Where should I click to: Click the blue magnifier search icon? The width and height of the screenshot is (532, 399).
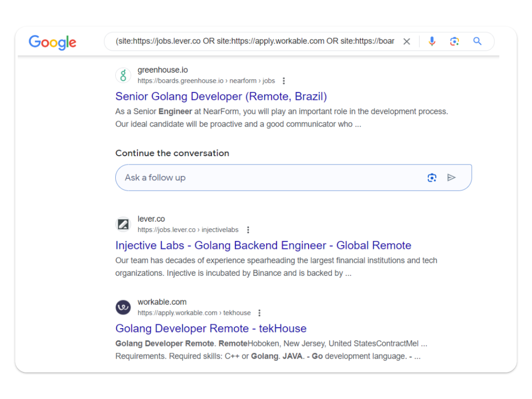point(477,41)
